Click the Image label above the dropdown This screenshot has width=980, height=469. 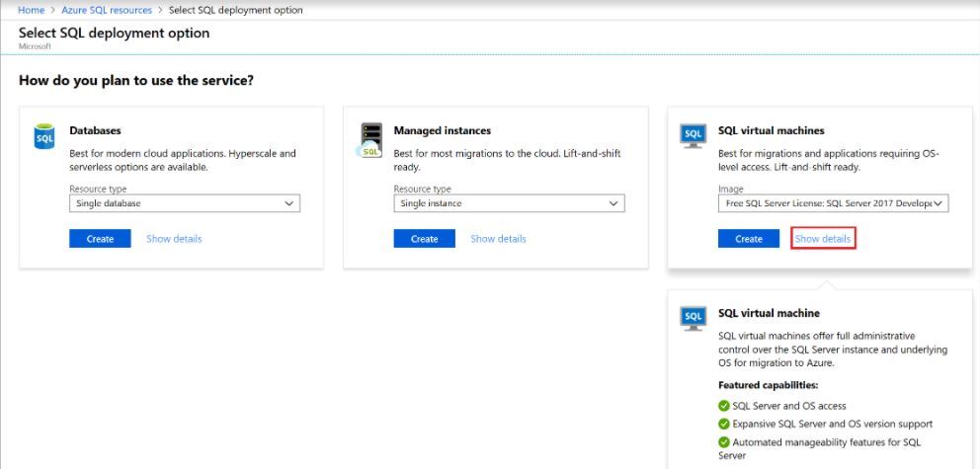coord(731,190)
